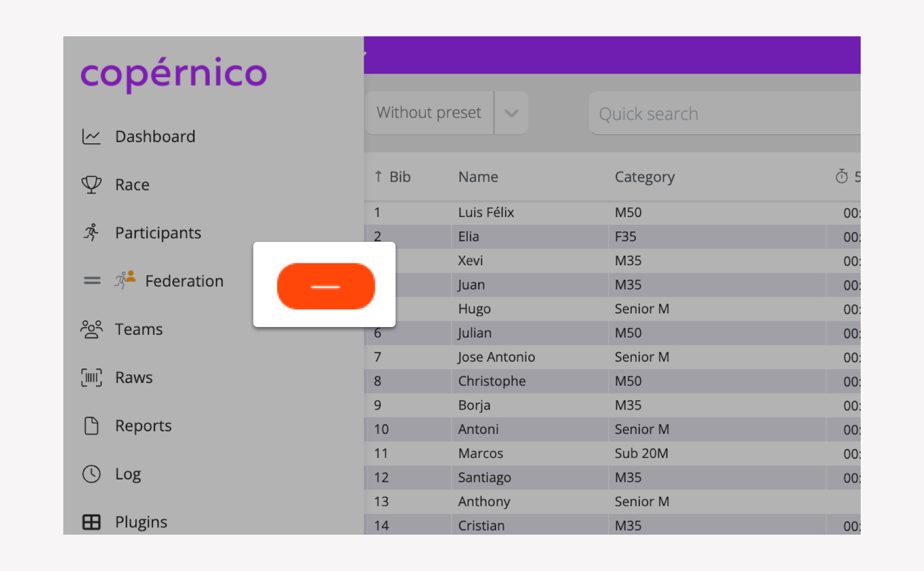Image resolution: width=924 pixels, height=571 pixels.
Task: Click the Sub 20M category cell
Action: pos(717,453)
